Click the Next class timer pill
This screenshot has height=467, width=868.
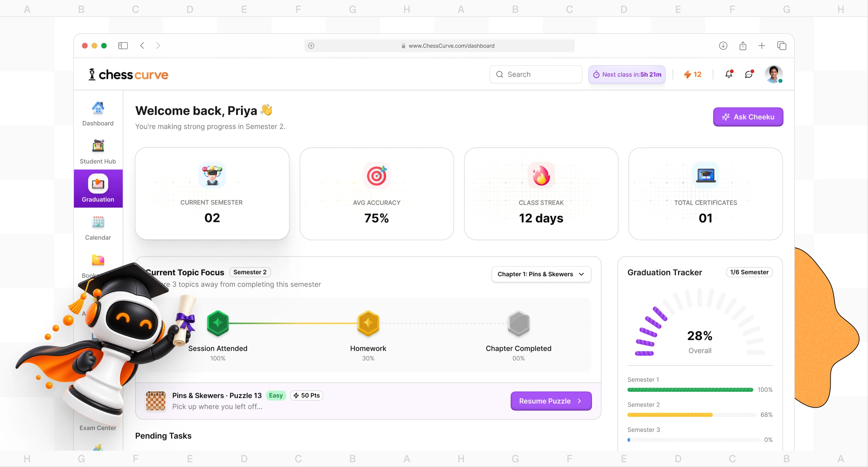point(627,74)
